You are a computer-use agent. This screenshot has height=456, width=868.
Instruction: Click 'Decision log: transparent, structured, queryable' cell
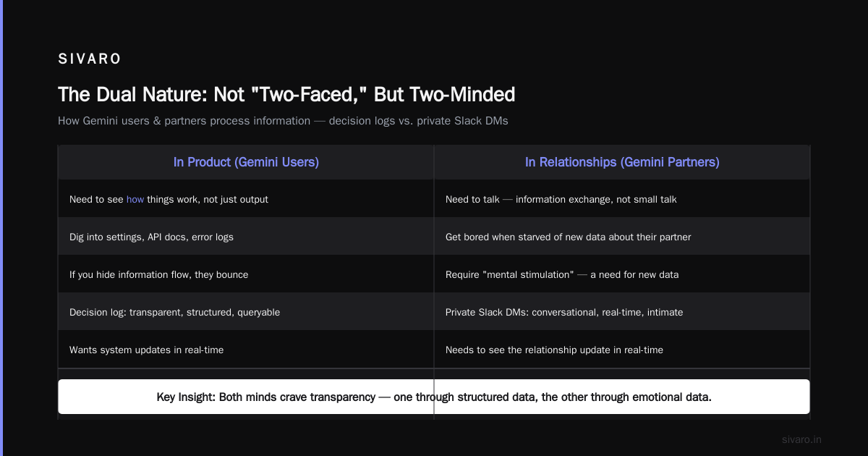(246, 312)
